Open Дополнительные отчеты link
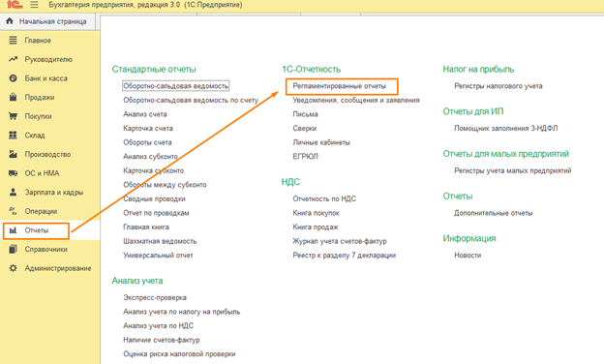Screen dimensions: 604x364 (493, 213)
